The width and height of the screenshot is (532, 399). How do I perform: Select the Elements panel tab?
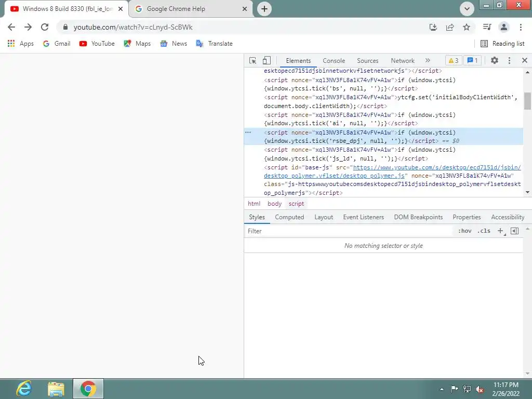coord(298,60)
